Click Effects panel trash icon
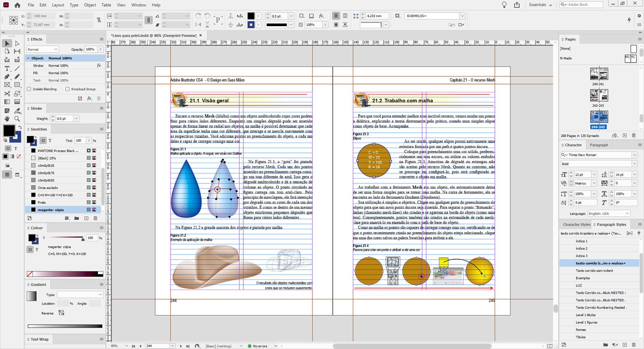644x349 pixels. (99, 99)
